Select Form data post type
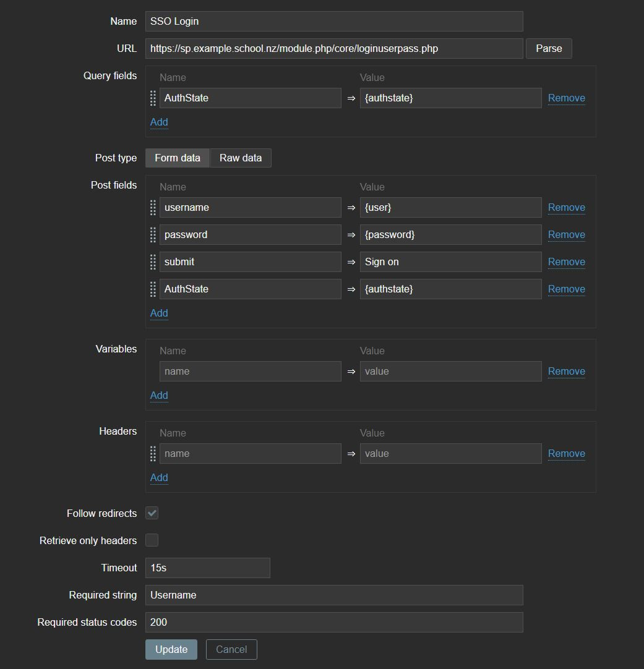Image resolution: width=644 pixels, height=669 pixels. [178, 158]
